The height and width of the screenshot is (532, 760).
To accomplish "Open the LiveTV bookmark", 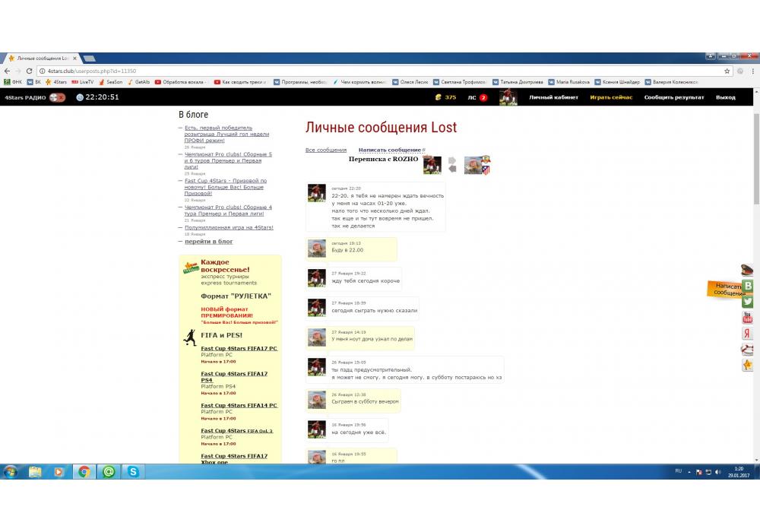I will [82, 82].
